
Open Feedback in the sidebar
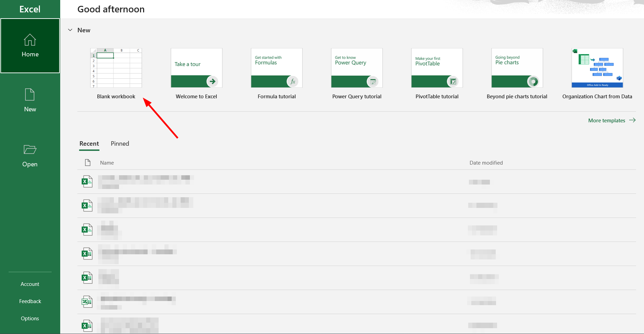30,301
